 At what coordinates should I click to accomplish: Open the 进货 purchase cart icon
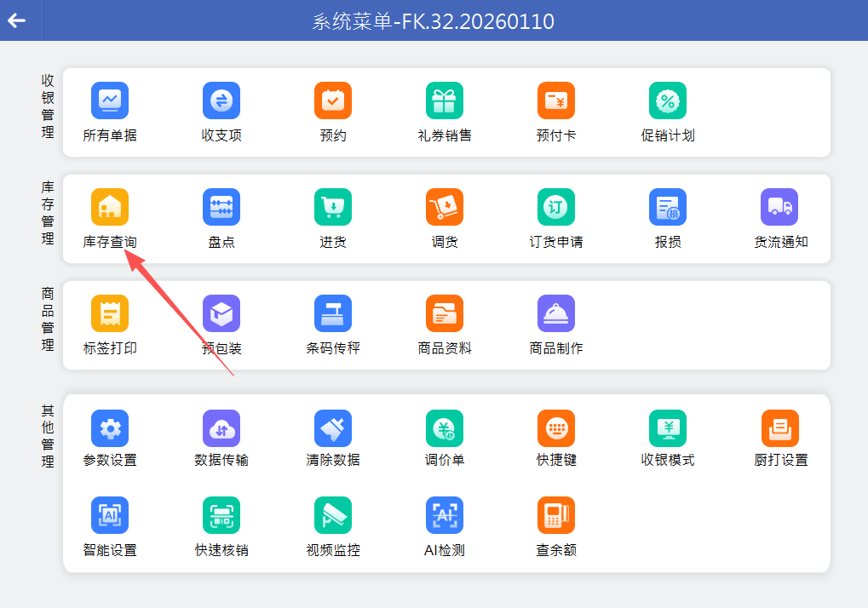[333, 208]
